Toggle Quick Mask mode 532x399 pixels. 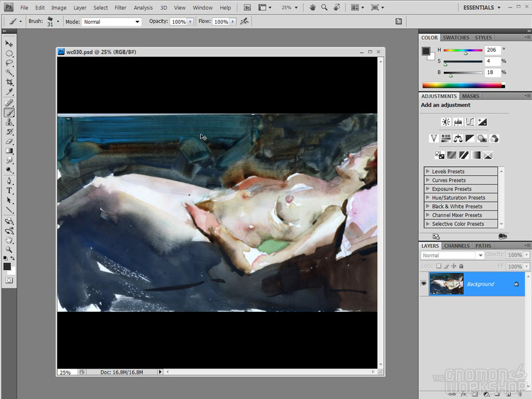pyautogui.click(x=9, y=281)
